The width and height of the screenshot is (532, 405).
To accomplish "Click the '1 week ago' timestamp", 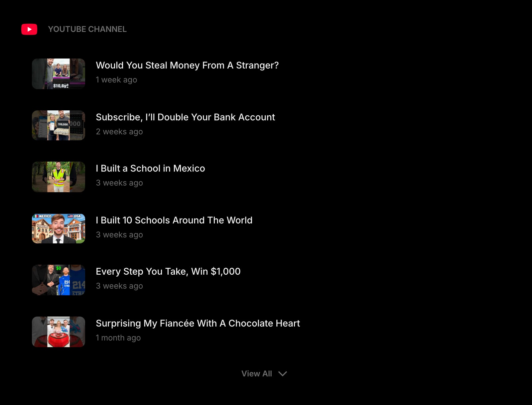I will pos(116,80).
